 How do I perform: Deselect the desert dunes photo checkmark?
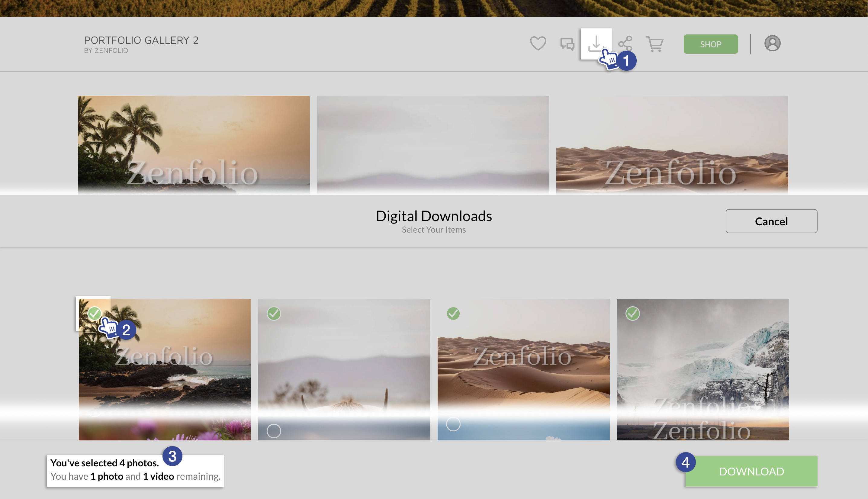click(453, 314)
